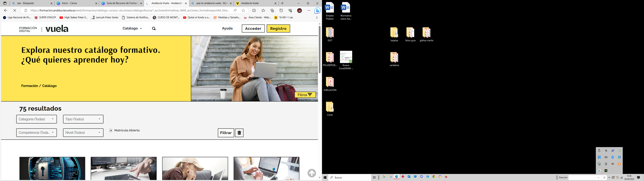Click the trash icon to clear filters
Viewport: 644px width, 181px height.
(239, 133)
